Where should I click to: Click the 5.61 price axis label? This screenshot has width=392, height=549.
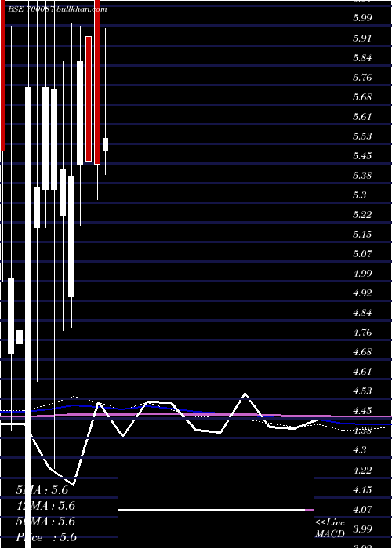click(x=362, y=116)
